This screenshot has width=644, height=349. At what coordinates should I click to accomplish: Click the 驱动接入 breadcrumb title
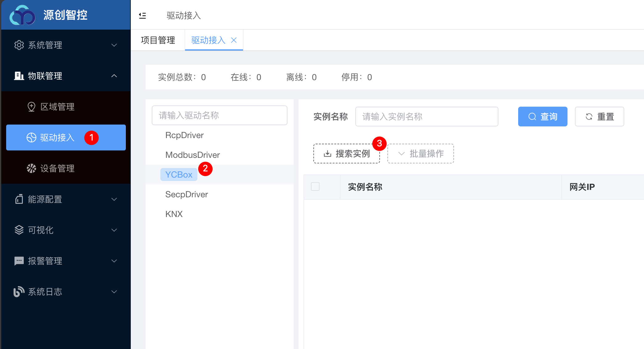coord(184,15)
